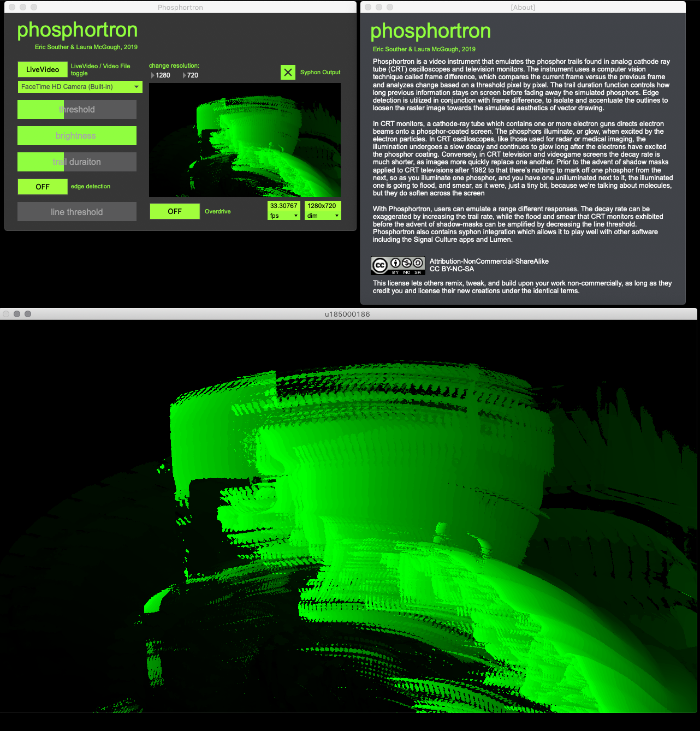
Task: Turn on Overdrive
Action: coord(175,211)
